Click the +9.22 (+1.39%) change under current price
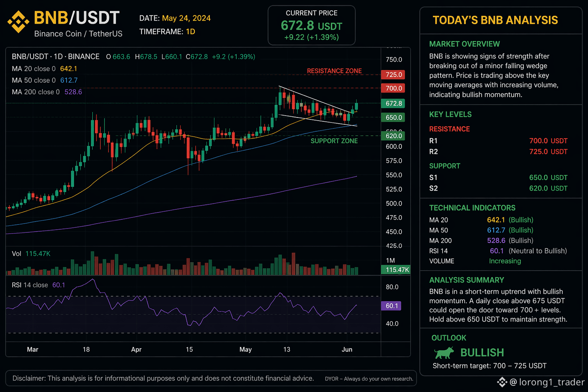Image resolution: width=588 pixels, height=392 pixels. (x=312, y=37)
